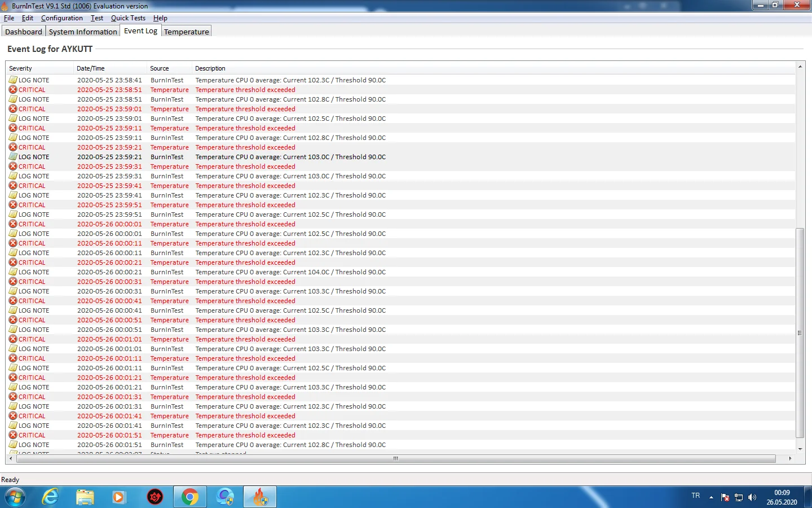Click the LOG NOTE timestamp 2020-05-25 23:59:01
This screenshot has width=812, height=508.
pos(109,119)
